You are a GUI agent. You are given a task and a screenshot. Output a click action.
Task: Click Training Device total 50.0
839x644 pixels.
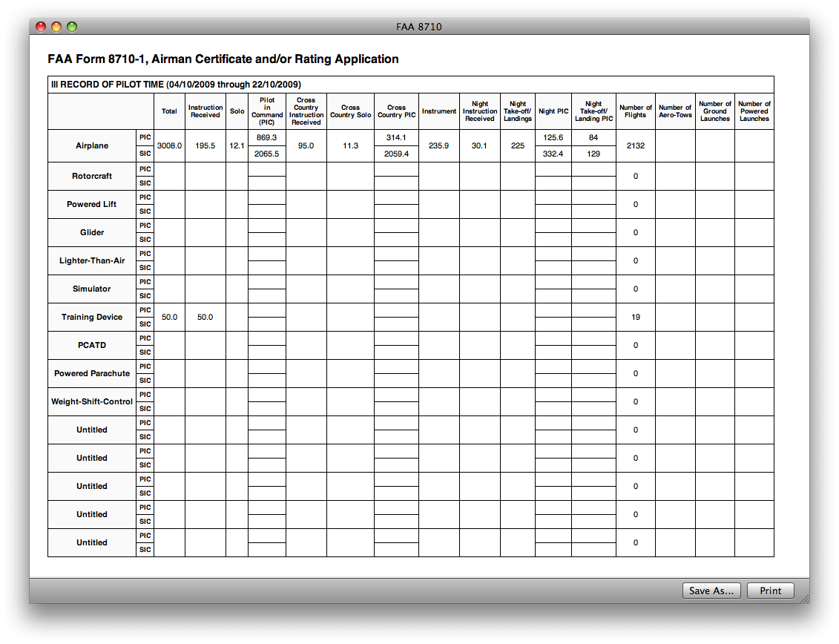point(170,317)
